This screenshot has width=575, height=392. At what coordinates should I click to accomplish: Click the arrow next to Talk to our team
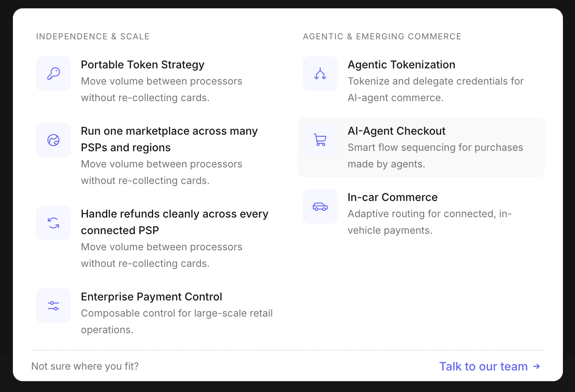[x=536, y=366]
